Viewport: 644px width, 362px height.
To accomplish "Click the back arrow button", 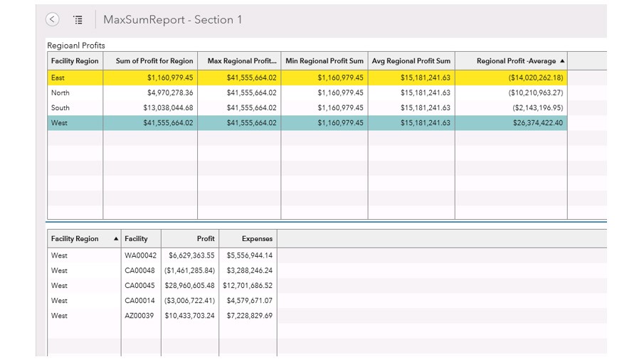I will click(53, 20).
